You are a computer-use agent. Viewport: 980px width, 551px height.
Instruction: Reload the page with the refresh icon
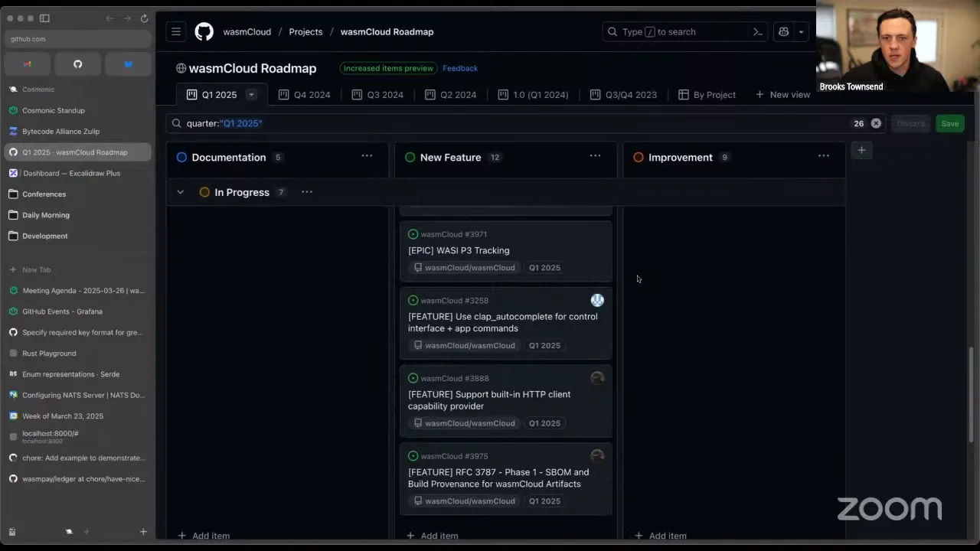point(144,18)
